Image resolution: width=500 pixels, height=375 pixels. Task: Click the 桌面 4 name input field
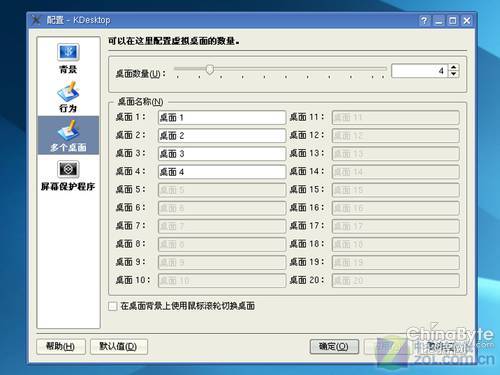pyautogui.click(x=222, y=172)
